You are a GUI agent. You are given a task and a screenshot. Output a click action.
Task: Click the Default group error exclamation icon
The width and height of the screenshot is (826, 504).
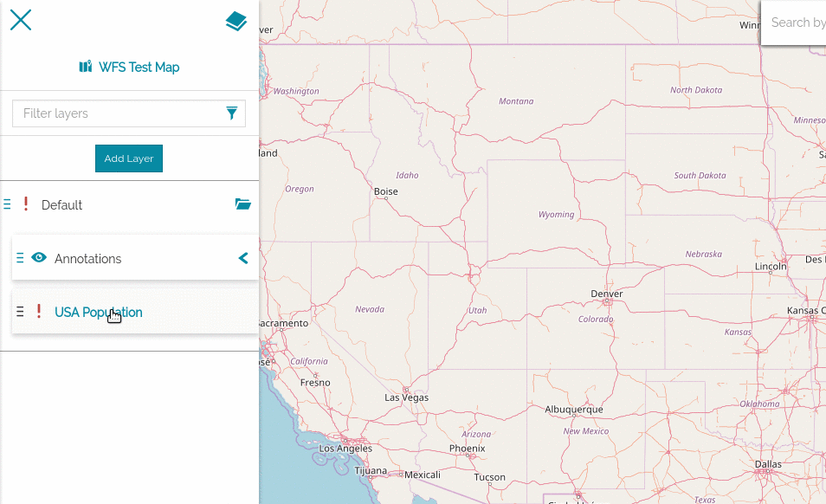click(x=26, y=204)
